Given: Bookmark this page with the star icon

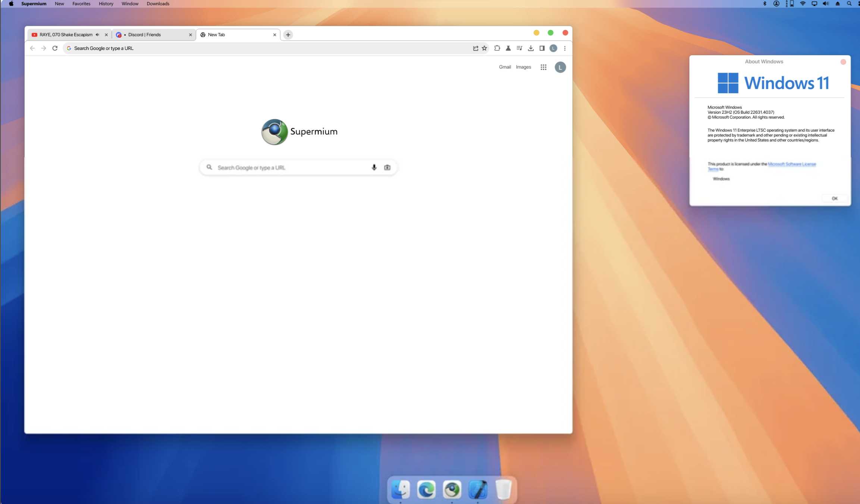Looking at the screenshot, I should 484,48.
